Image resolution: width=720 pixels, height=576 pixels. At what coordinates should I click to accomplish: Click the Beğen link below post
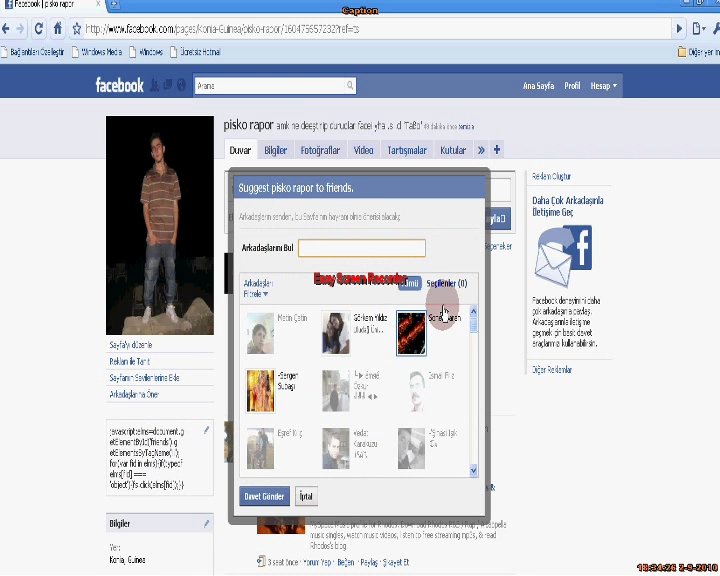click(x=346, y=562)
